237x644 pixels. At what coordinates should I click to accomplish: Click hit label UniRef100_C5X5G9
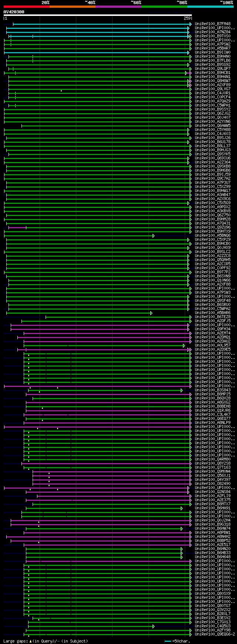(213, 203)
